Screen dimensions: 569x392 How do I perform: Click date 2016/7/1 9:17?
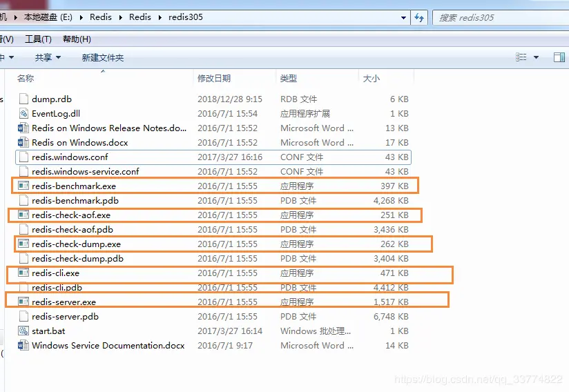point(225,346)
